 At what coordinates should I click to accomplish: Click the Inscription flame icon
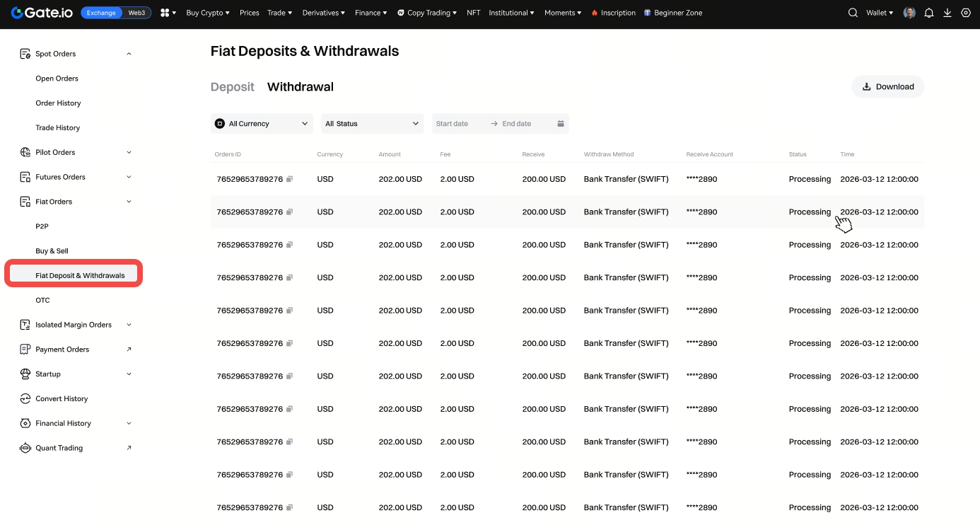[x=595, y=13]
